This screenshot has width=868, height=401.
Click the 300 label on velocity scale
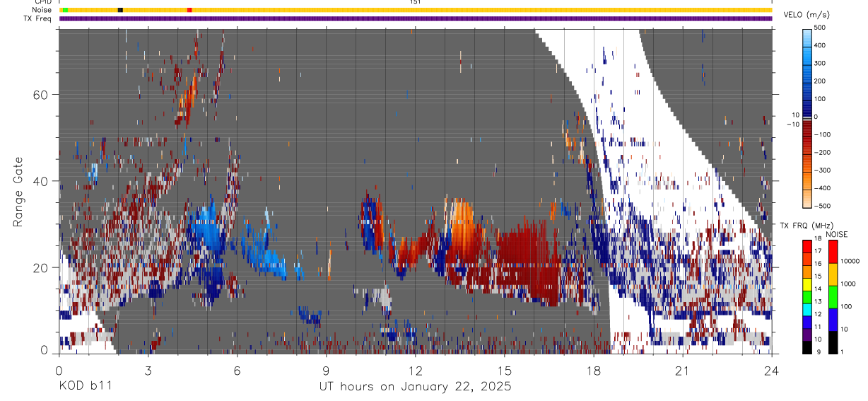[x=820, y=64]
